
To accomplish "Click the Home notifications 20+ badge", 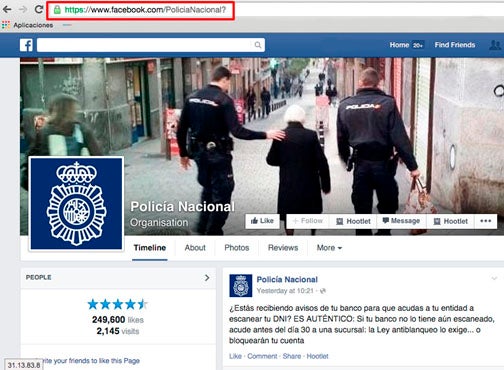I will (418, 45).
